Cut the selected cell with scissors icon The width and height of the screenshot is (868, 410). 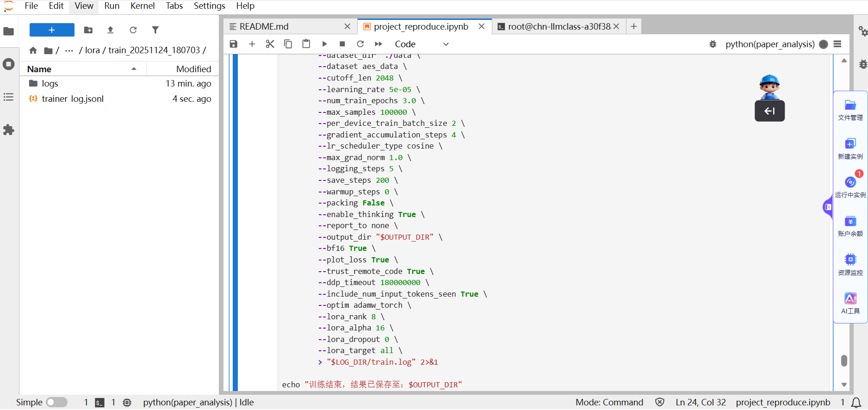click(270, 44)
